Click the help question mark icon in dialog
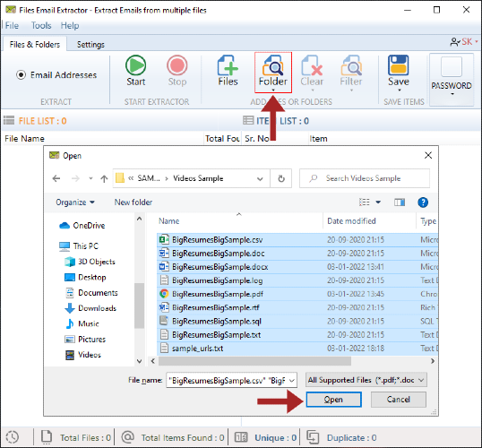The height and width of the screenshot is (448, 482). 423,202
